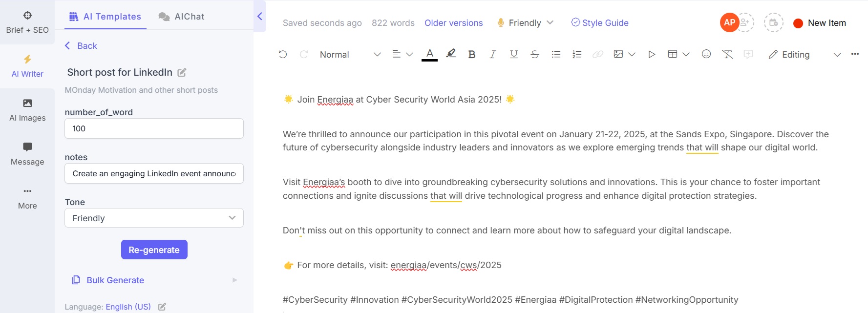The width and height of the screenshot is (868, 313).
Task: Open AI Images in the sidebar
Action: coord(27,110)
